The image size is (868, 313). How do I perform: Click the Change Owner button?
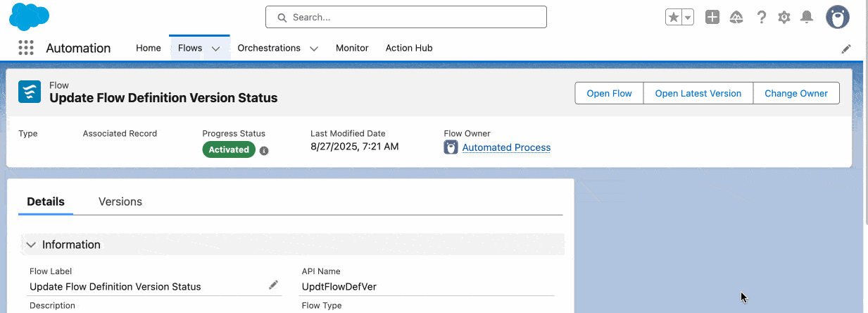796,93
